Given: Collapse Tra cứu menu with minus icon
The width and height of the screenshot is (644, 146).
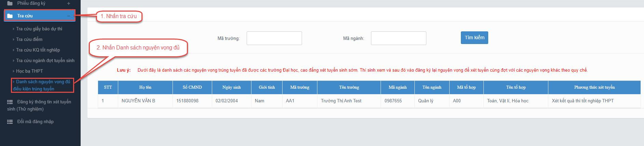Looking at the screenshot, I should coord(69,16).
